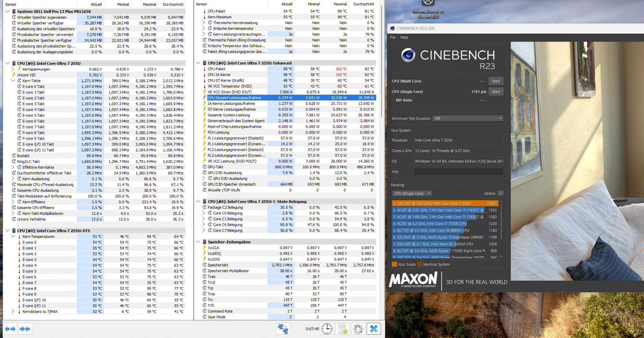Click the clock icon beside Gear Mode
Image resolution: width=644 pixels, height=338 pixels.
coord(205,317)
